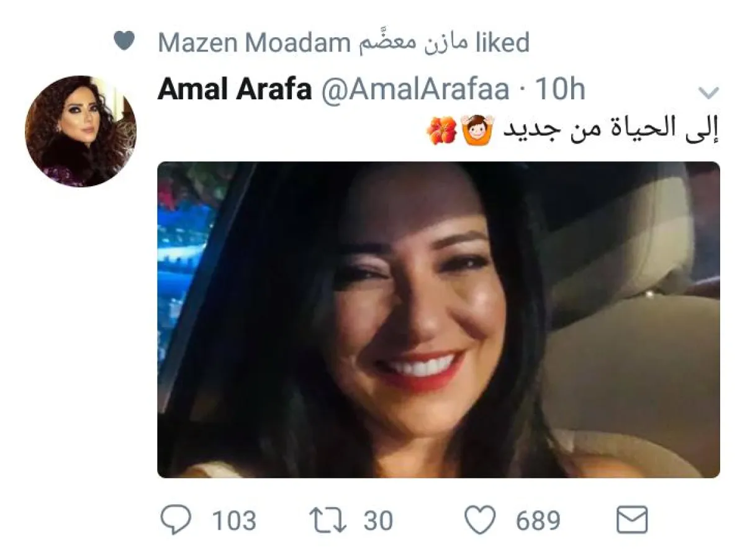Click the hibiscus flower emoji
The width and height of the screenshot is (745, 560).
tap(442, 131)
